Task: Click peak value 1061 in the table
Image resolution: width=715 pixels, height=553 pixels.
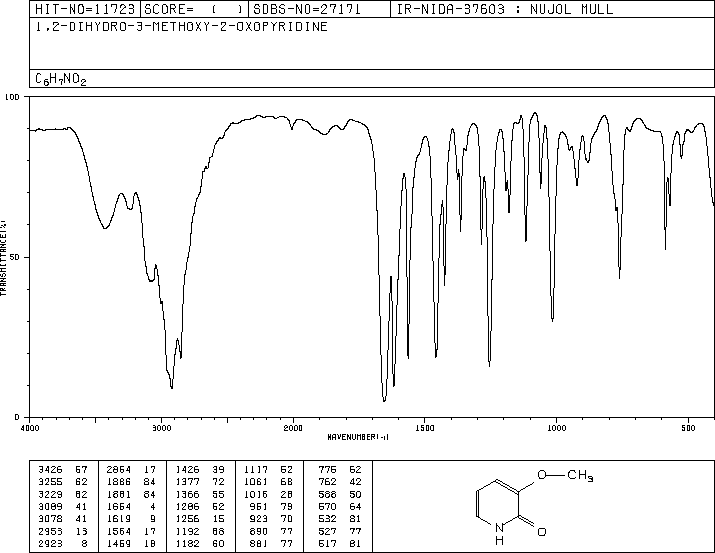Action: 256,482
